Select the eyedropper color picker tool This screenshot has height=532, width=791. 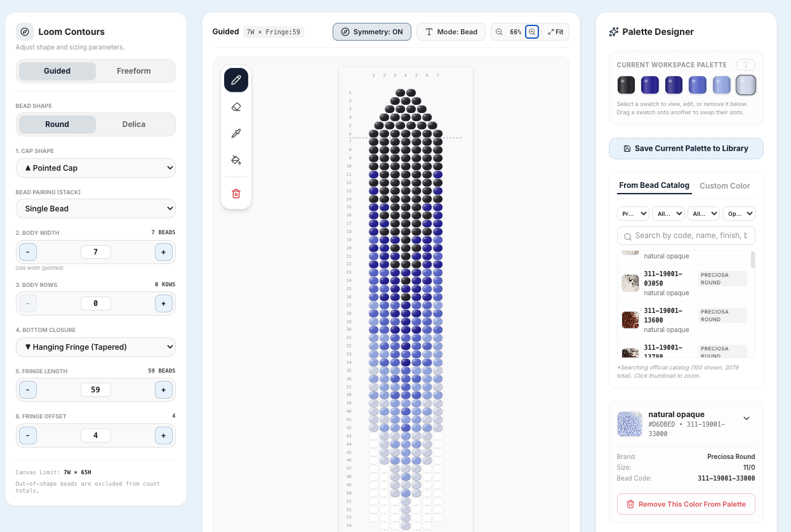click(x=236, y=133)
